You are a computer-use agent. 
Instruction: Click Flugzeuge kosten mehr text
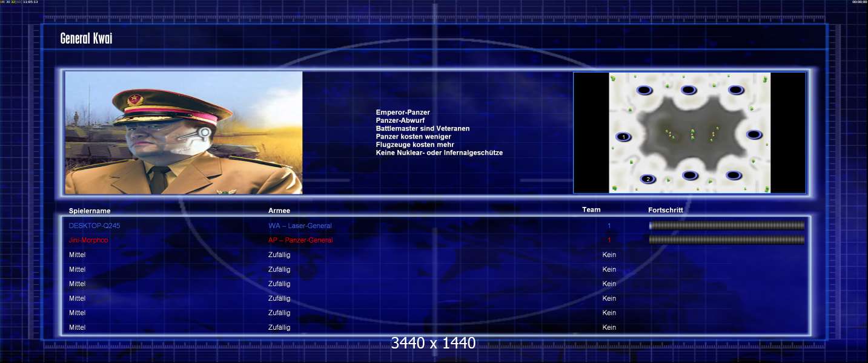click(415, 145)
